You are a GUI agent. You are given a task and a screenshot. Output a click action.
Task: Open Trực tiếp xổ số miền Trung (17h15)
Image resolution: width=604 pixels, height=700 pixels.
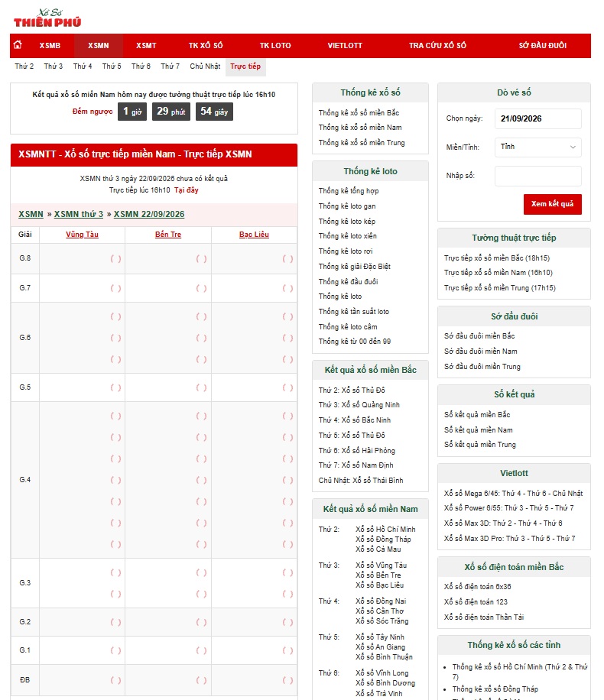(499, 288)
